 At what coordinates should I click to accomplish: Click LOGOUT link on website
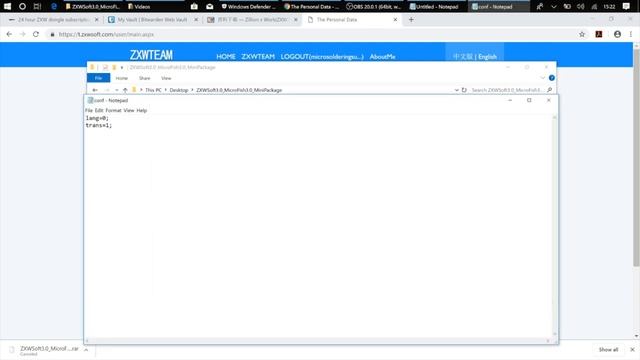(x=322, y=57)
